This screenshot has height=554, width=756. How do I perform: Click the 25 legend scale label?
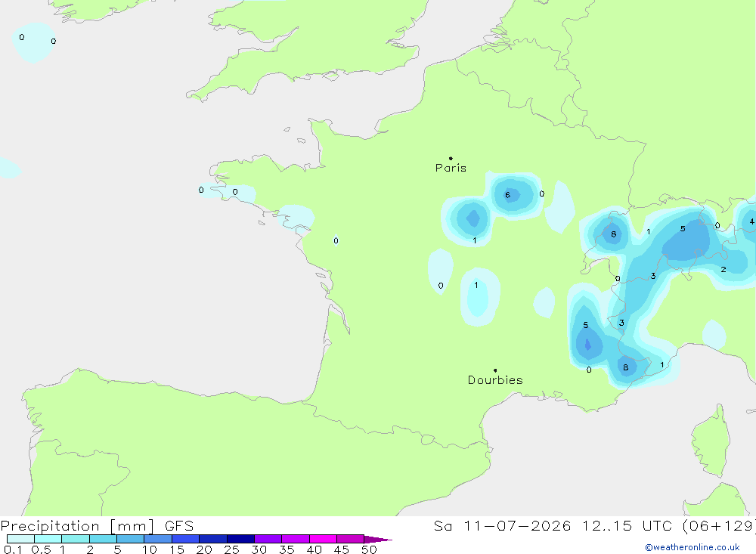click(x=231, y=549)
